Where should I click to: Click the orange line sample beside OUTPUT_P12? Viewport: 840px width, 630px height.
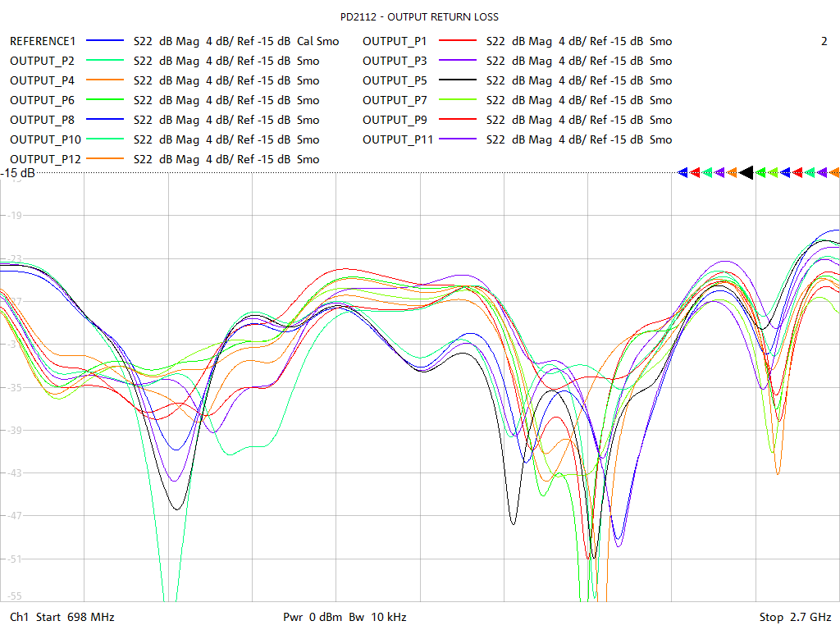click(x=105, y=158)
